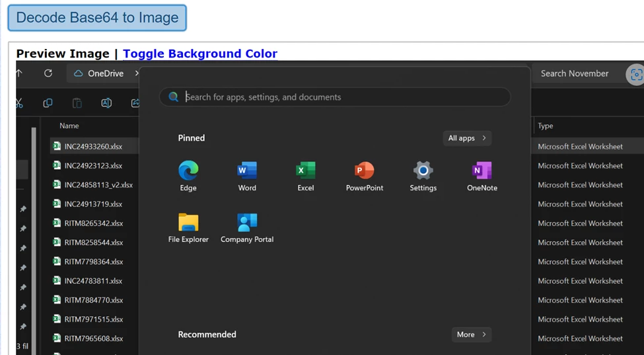This screenshot has width=644, height=355.
Task: Go up one folder level in Explorer
Action: pyautogui.click(x=19, y=73)
